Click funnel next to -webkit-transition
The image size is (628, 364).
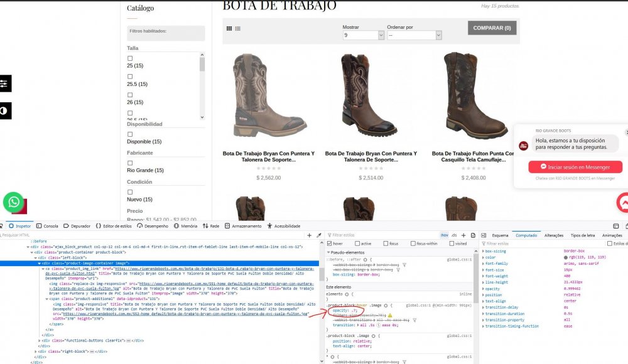tap(414, 320)
